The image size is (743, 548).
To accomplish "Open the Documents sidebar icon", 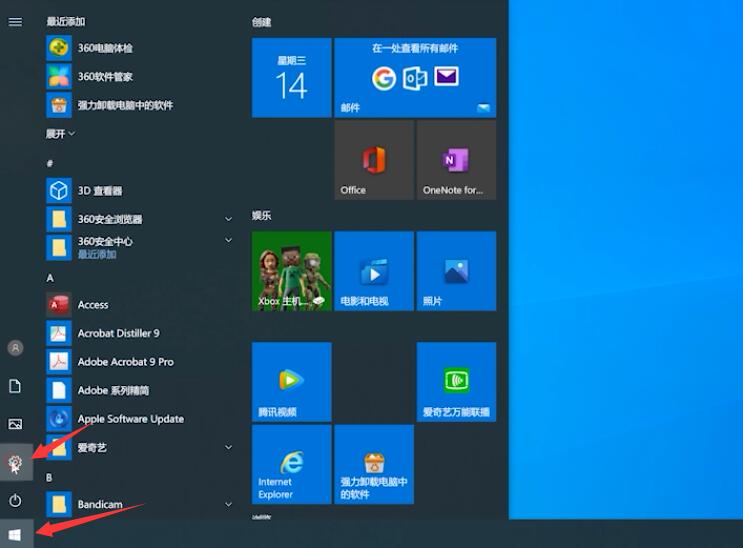I will click(x=15, y=386).
